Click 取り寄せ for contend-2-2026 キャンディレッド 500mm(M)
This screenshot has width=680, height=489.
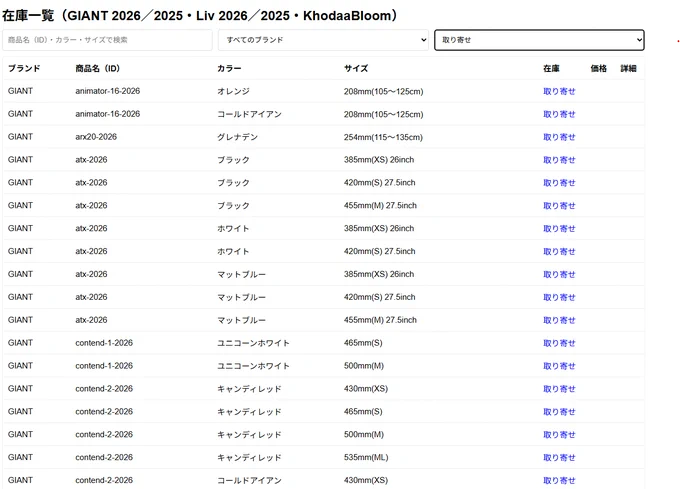[559, 435]
